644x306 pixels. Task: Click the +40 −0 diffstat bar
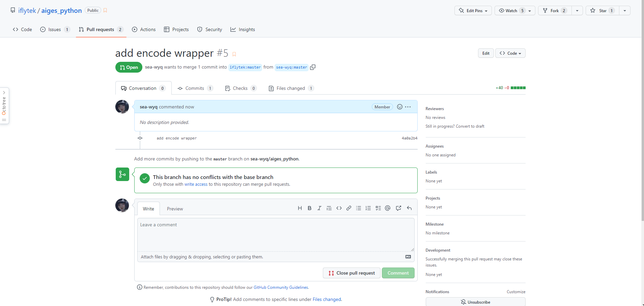(510, 88)
